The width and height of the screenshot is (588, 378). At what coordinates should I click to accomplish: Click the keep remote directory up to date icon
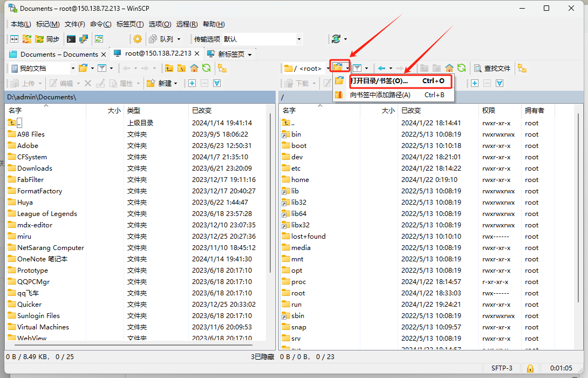pos(99,39)
